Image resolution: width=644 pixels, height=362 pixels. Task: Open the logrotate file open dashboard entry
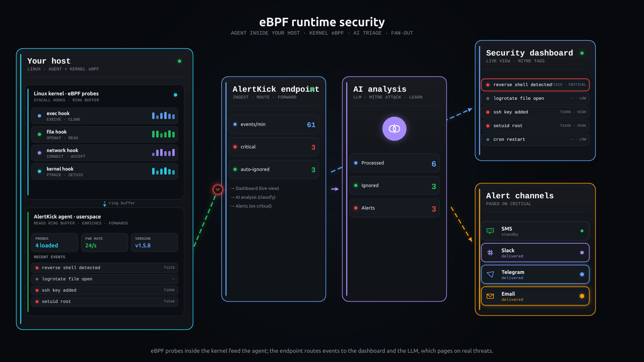535,99
